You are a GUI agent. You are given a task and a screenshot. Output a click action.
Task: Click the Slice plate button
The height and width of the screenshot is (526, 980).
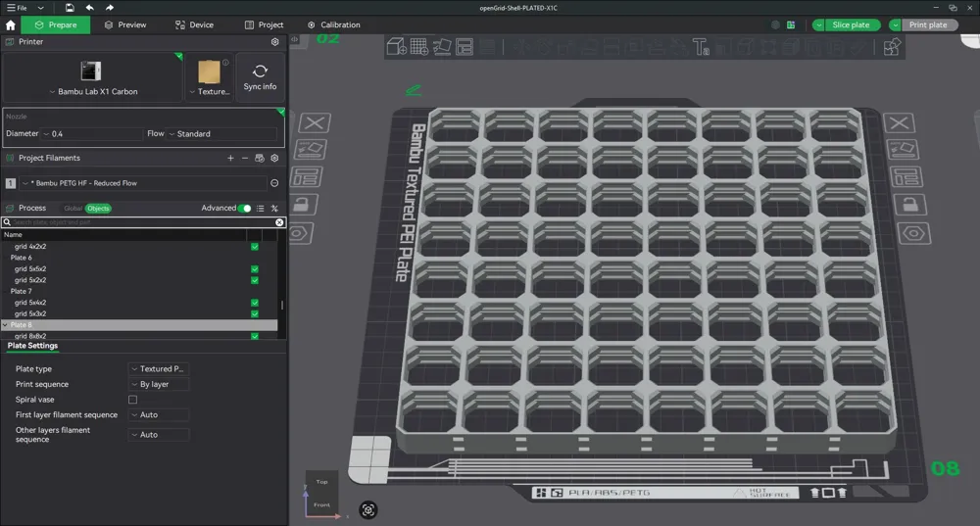(x=852, y=25)
